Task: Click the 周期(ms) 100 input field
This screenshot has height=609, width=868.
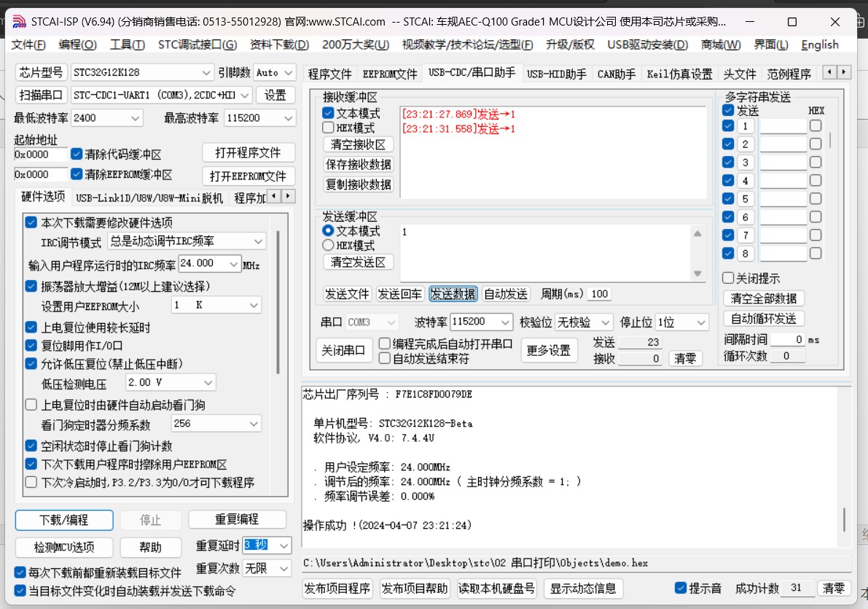Action: (x=600, y=294)
